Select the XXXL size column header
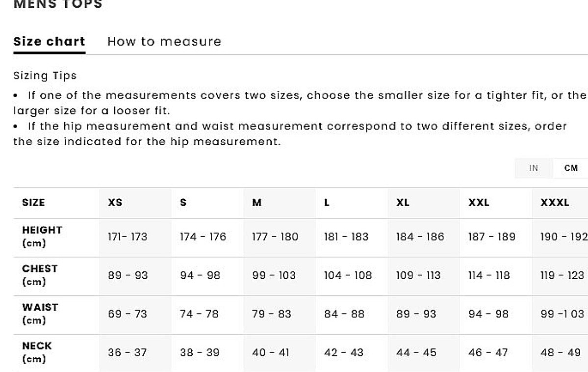588x372 pixels. pos(555,203)
